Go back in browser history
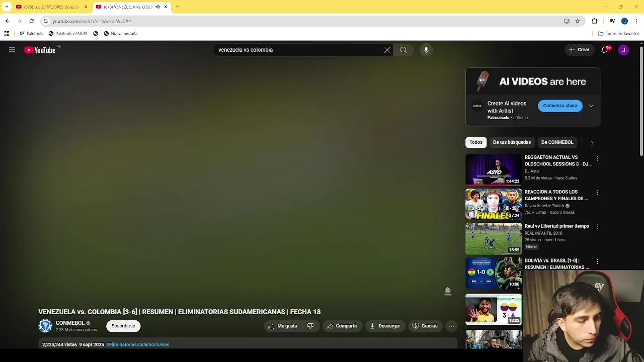 [x=7, y=21]
